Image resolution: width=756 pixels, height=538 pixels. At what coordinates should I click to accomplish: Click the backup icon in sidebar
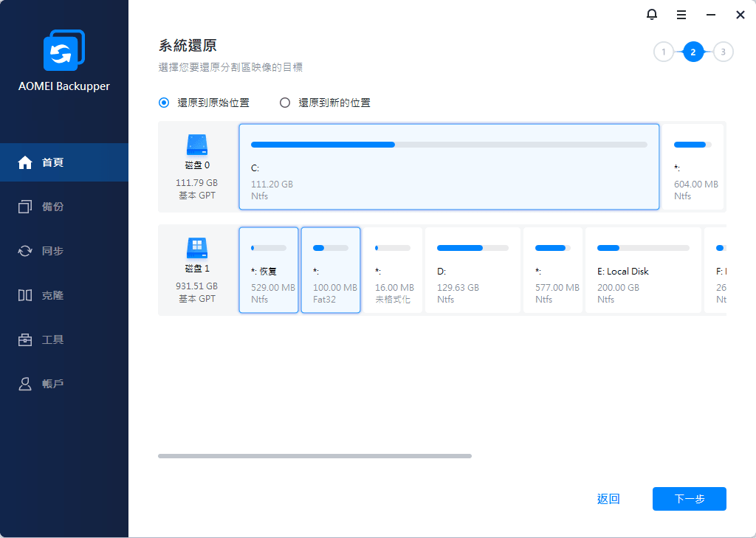click(25, 207)
